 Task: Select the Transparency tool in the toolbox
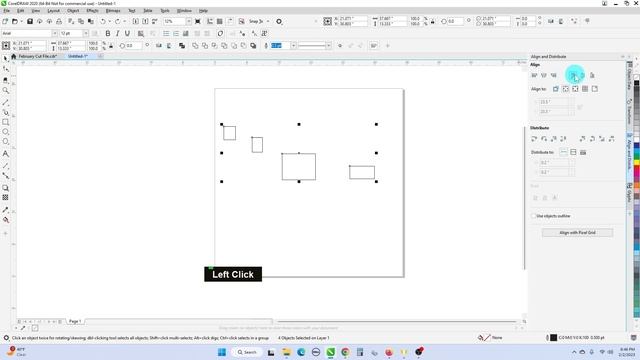coord(5,198)
